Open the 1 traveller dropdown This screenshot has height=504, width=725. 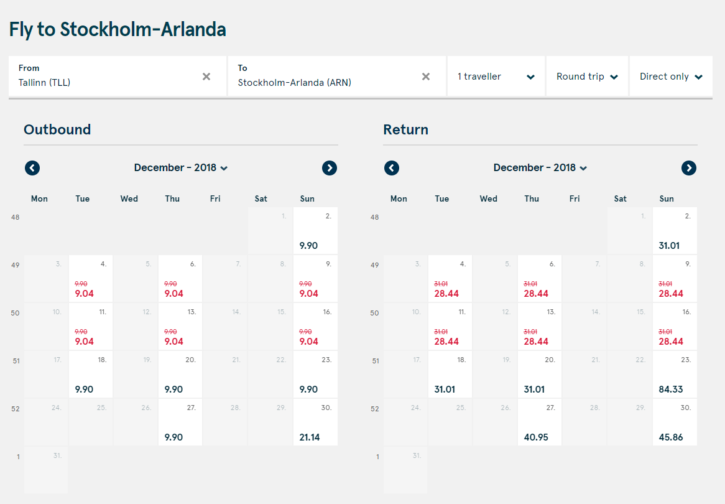495,77
